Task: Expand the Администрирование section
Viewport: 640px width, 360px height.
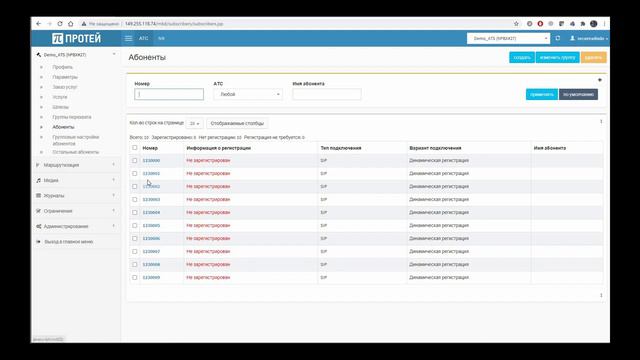Action: (114, 226)
